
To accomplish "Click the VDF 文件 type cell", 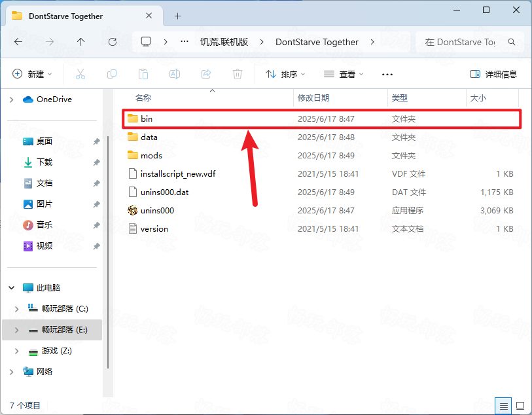I will pyautogui.click(x=408, y=173).
